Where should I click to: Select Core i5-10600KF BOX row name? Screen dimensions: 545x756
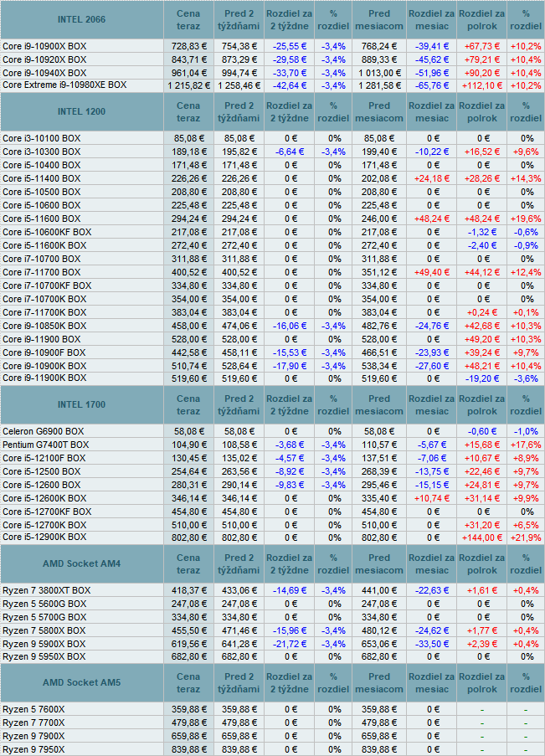(47, 233)
